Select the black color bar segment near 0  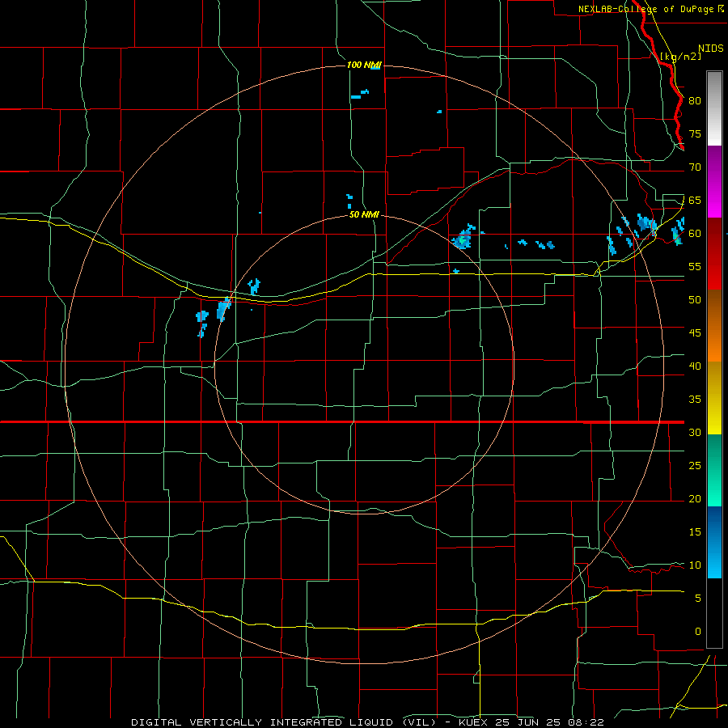point(714,613)
